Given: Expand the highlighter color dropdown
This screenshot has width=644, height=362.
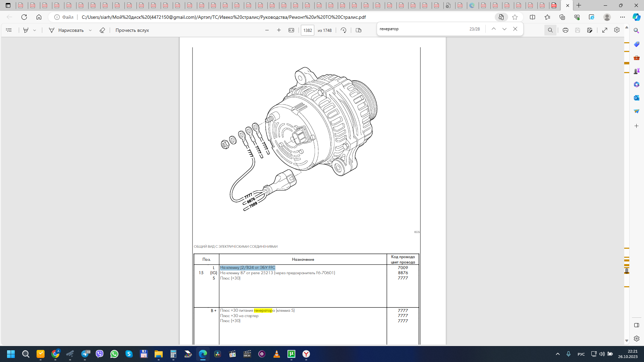Looking at the screenshot, I should click(x=35, y=30).
